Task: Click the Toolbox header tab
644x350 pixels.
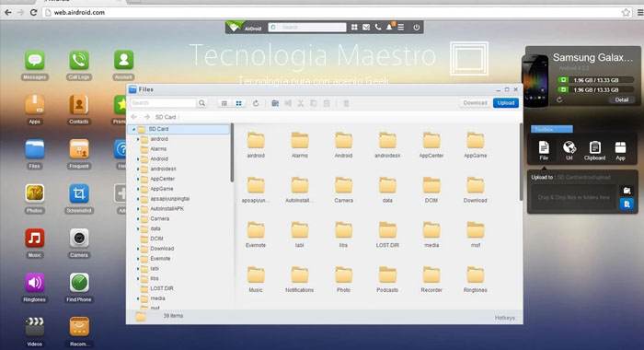Action: (x=552, y=129)
